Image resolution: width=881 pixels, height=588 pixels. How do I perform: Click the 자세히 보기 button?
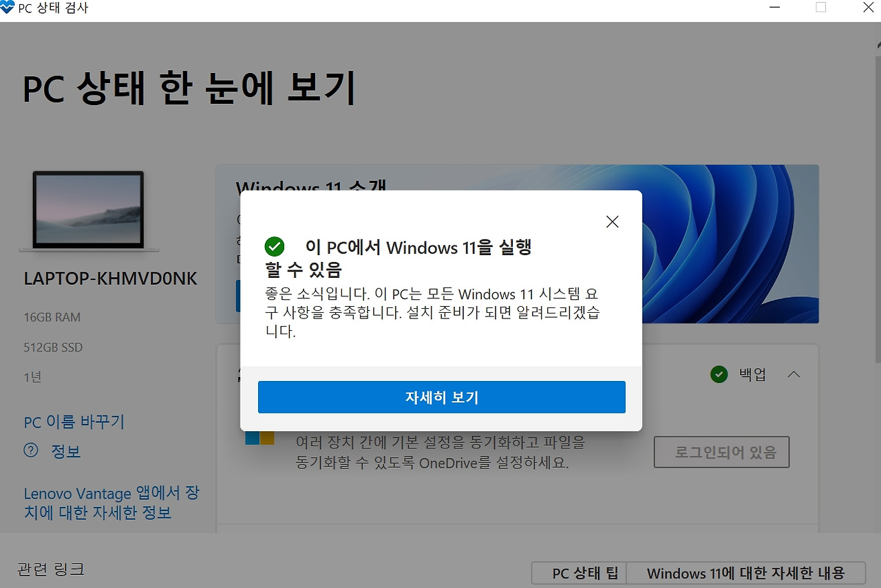coord(441,397)
